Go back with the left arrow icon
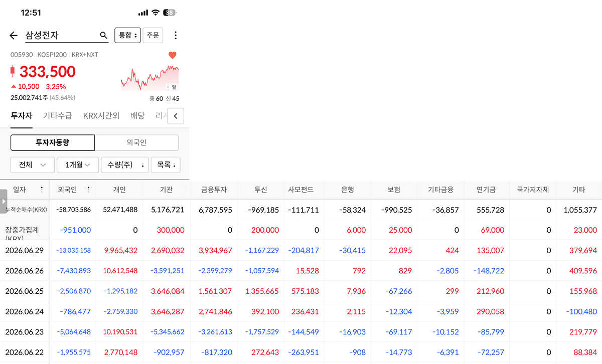The image size is (602, 364). [14, 36]
